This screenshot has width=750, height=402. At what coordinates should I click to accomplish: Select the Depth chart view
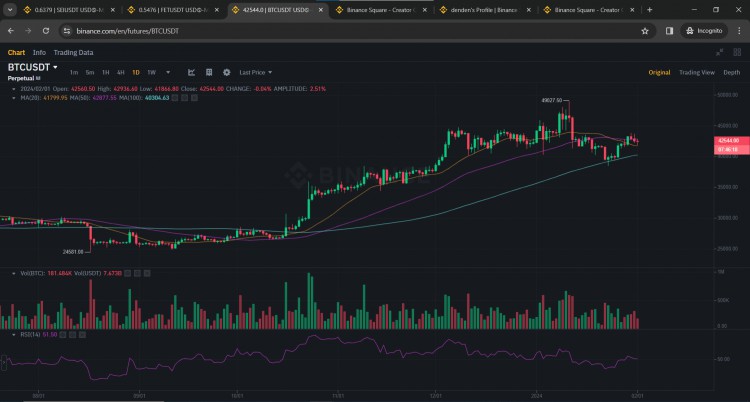(x=731, y=72)
